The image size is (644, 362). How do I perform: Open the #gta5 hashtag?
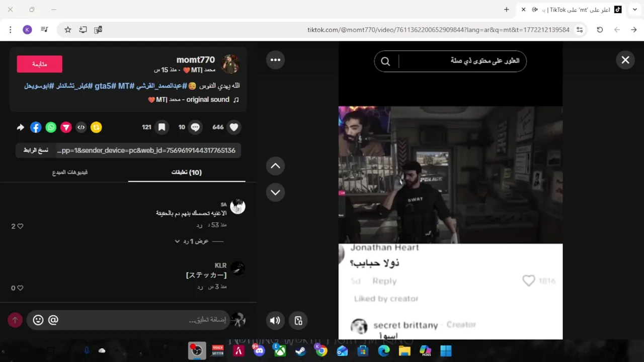[103, 86]
